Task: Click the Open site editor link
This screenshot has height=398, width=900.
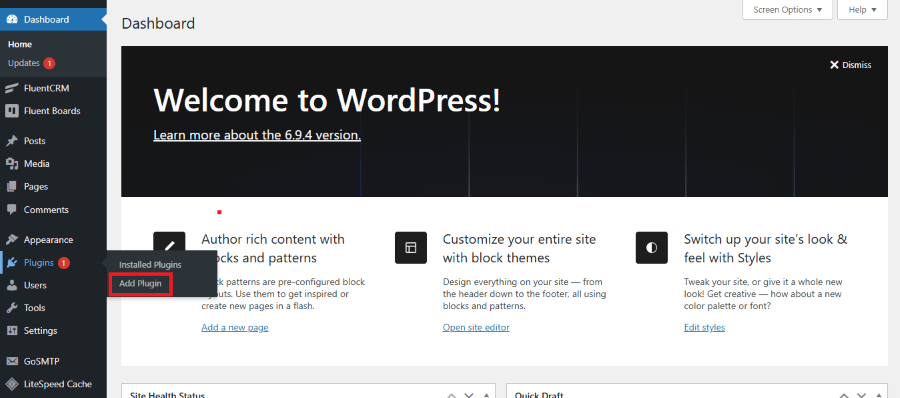Action: [x=476, y=327]
